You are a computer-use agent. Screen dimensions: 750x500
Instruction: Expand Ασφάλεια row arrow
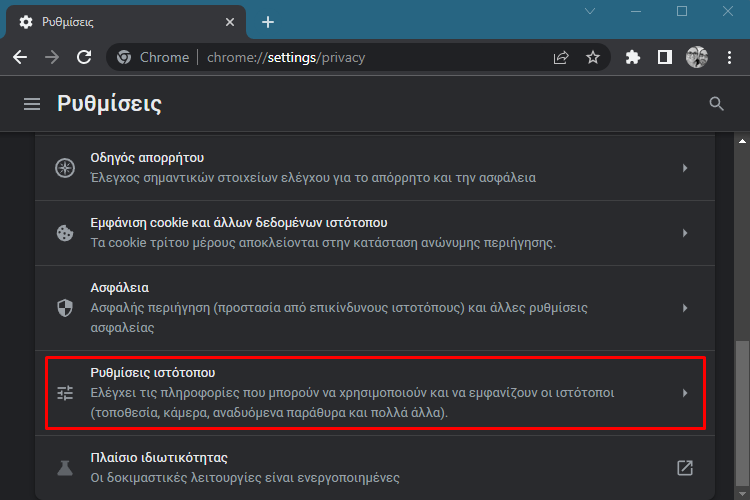(685, 308)
